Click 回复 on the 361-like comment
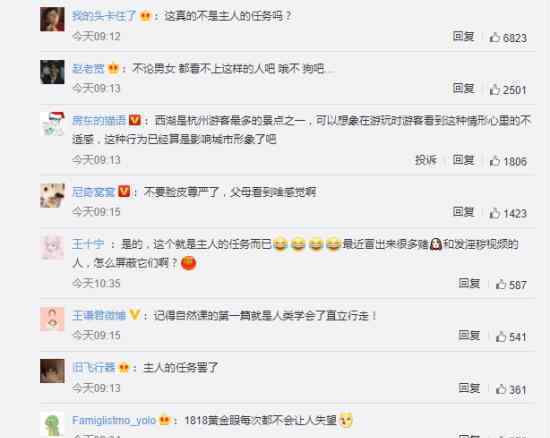The image size is (550, 438). coord(469,388)
